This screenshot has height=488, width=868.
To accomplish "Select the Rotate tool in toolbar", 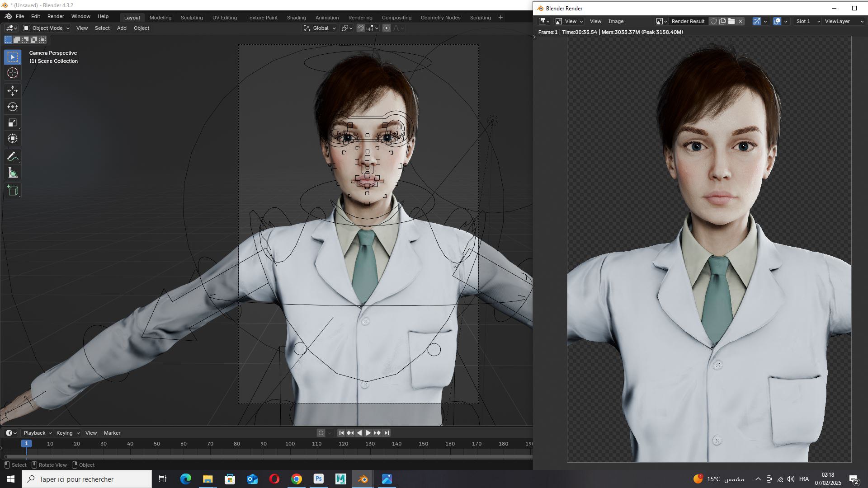I will (13, 107).
